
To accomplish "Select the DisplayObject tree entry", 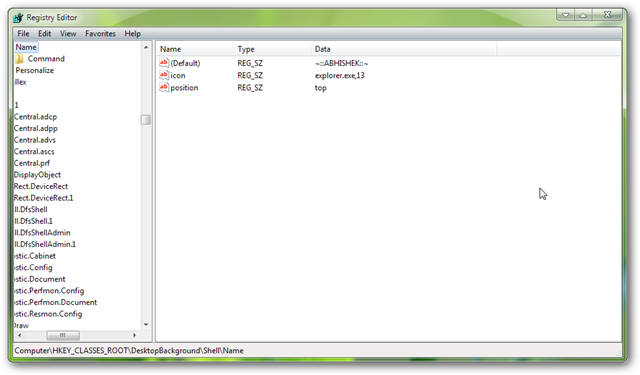I will (37, 175).
